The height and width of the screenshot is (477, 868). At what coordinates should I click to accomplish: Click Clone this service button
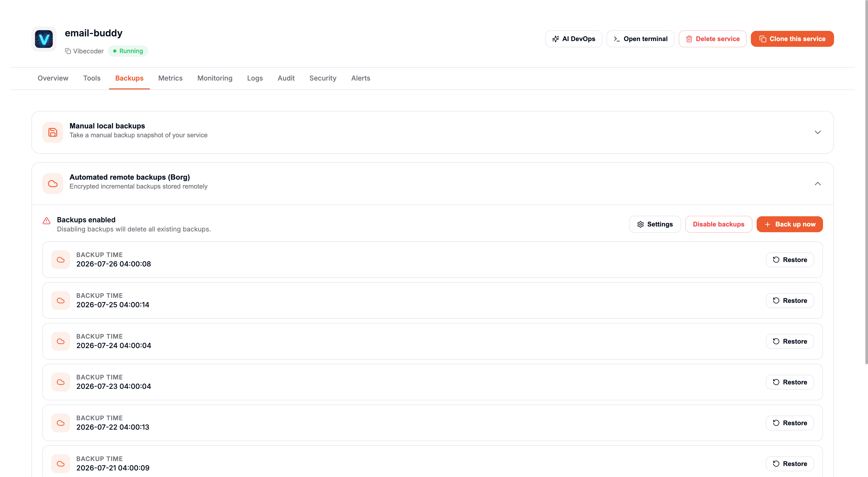point(792,39)
